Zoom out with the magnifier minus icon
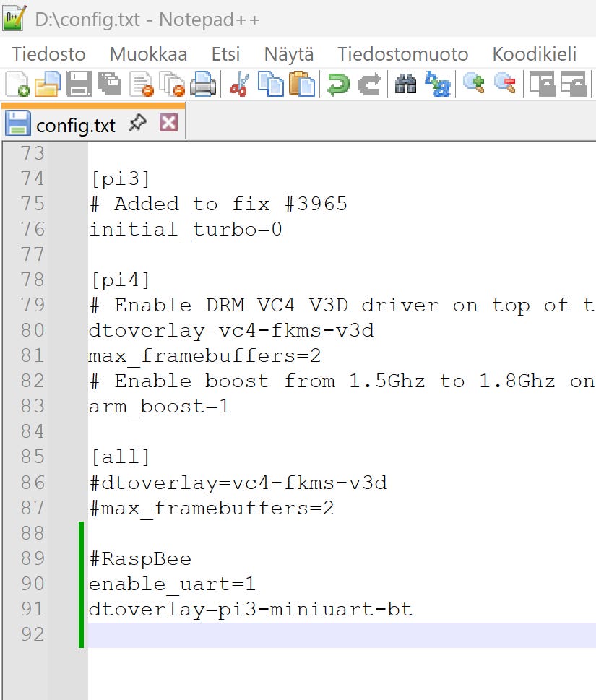The image size is (596, 700). [504, 84]
